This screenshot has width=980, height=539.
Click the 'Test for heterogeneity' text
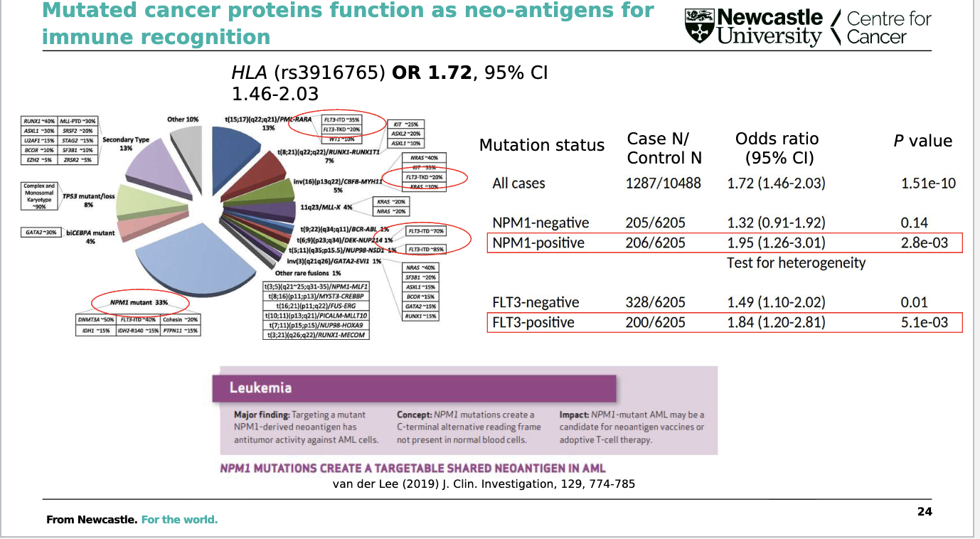797,263
